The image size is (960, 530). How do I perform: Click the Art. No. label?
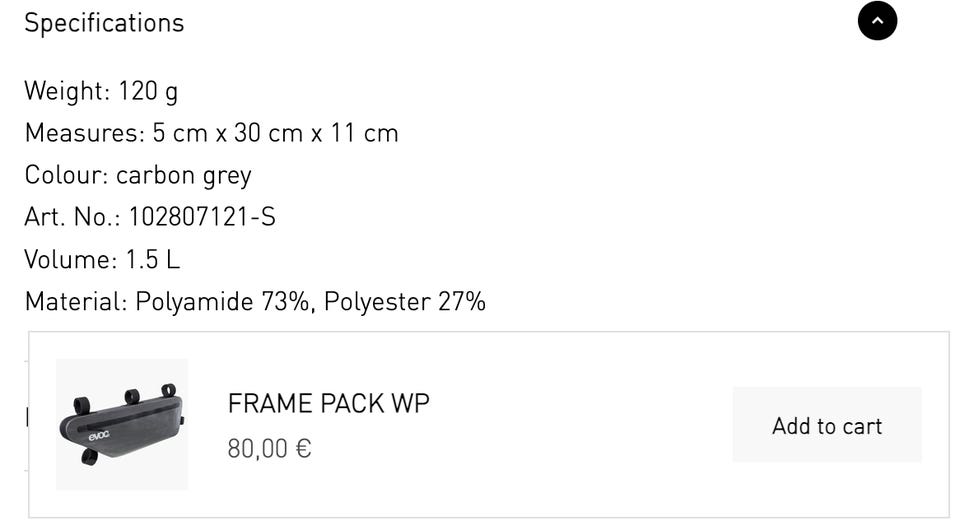tap(72, 217)
